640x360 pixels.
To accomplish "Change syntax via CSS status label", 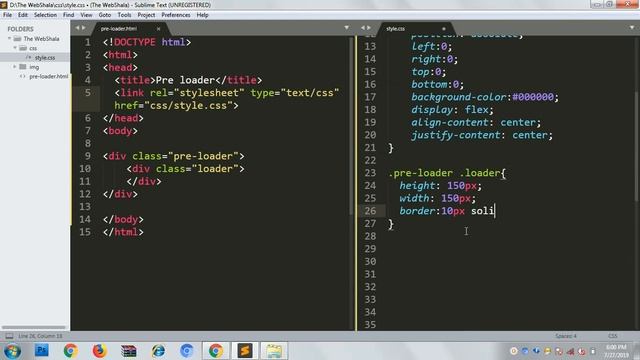I will point(613,336).
